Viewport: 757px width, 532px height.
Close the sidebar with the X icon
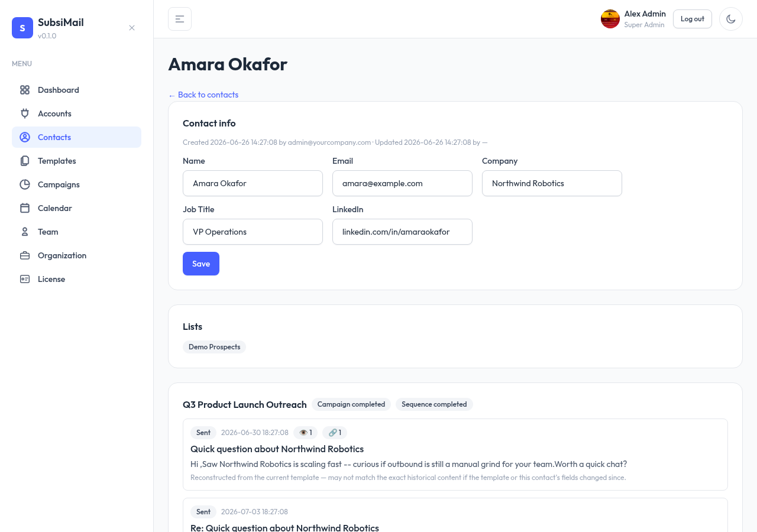click(x=132, y=28)
